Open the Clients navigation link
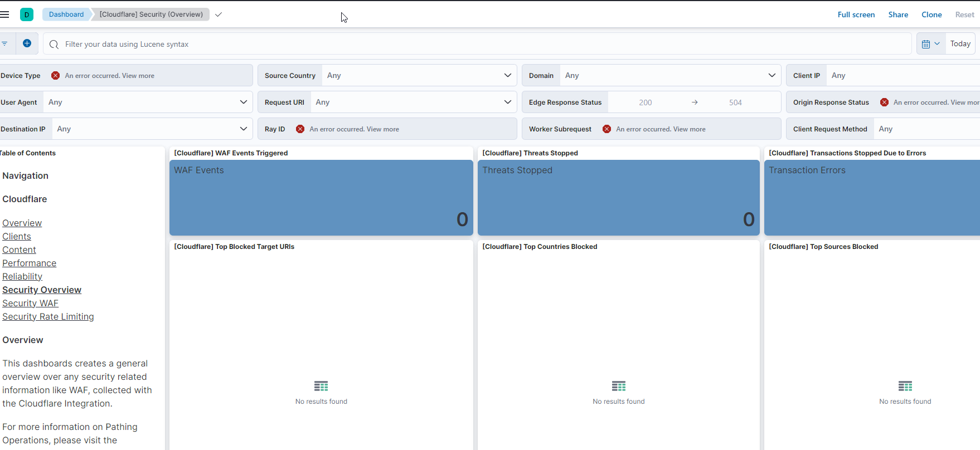Screen dimensions: 980x450 17,236
